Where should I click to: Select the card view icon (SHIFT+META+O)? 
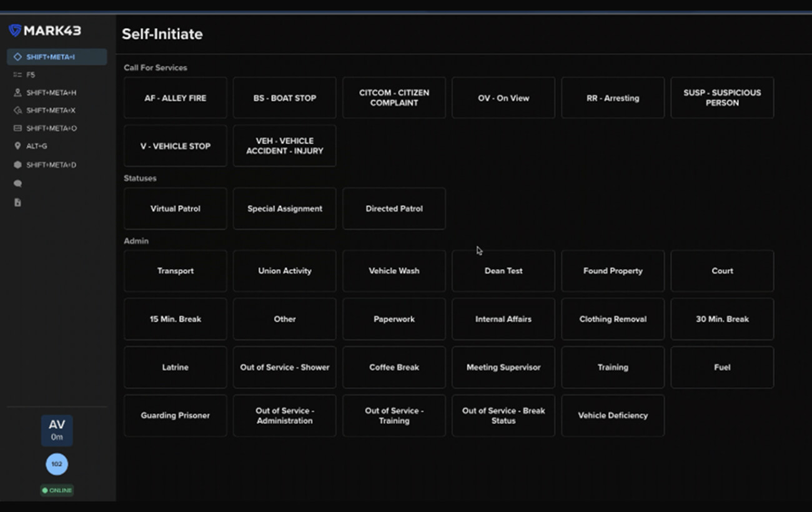[18, 128]
